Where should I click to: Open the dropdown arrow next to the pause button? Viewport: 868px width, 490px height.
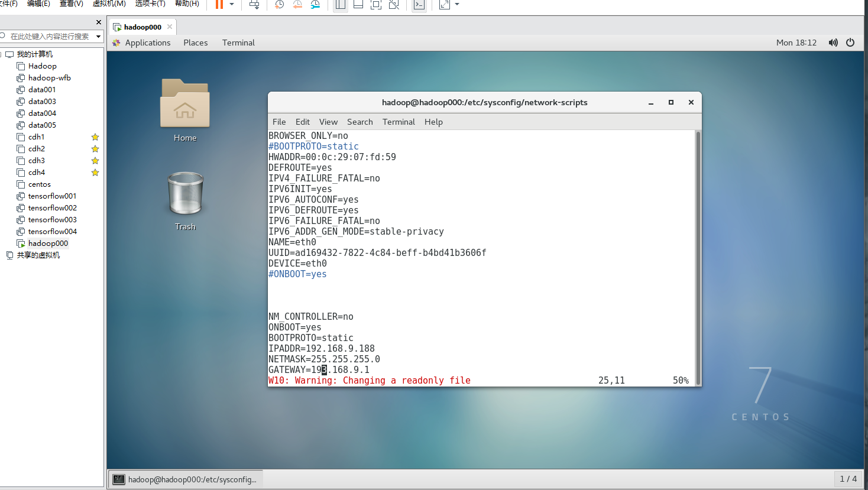click(232, 5)
